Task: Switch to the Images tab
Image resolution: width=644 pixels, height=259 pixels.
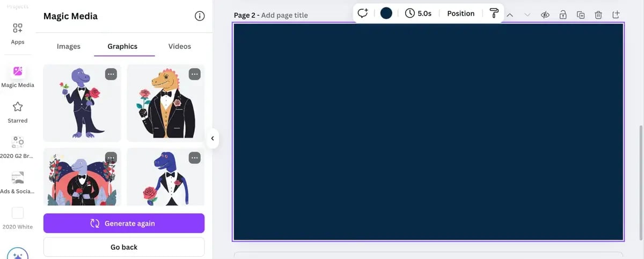Action: 69,46
